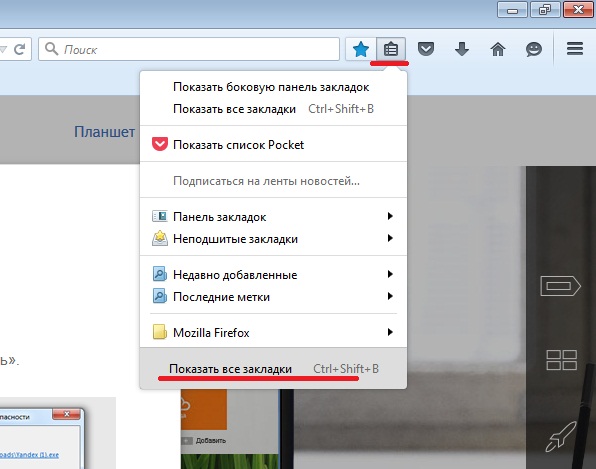Click the tag-shaped icon in dark sidebar
Screen dimensions: 596x469
coord(561,286)
